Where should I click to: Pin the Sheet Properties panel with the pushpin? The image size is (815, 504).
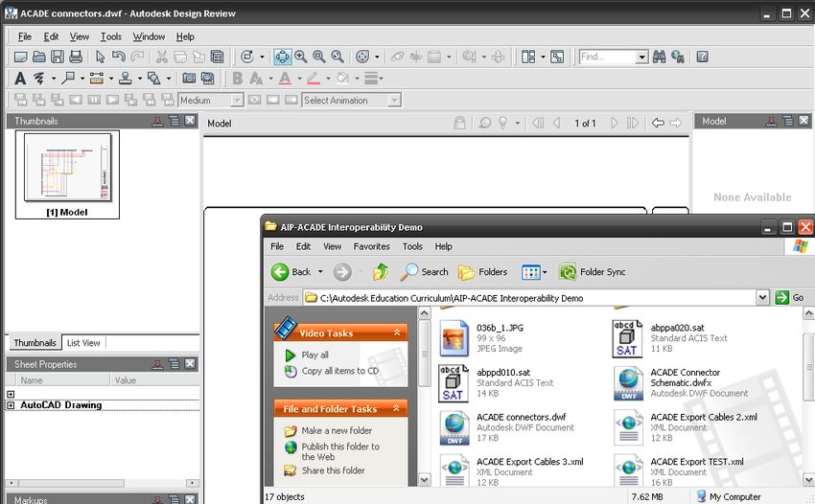157,364
